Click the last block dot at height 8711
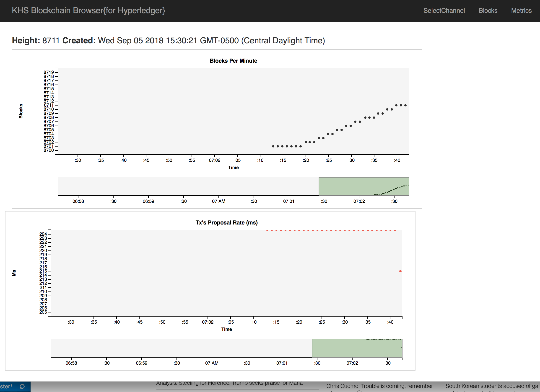The image size is (540, 392). click(405, 105)
